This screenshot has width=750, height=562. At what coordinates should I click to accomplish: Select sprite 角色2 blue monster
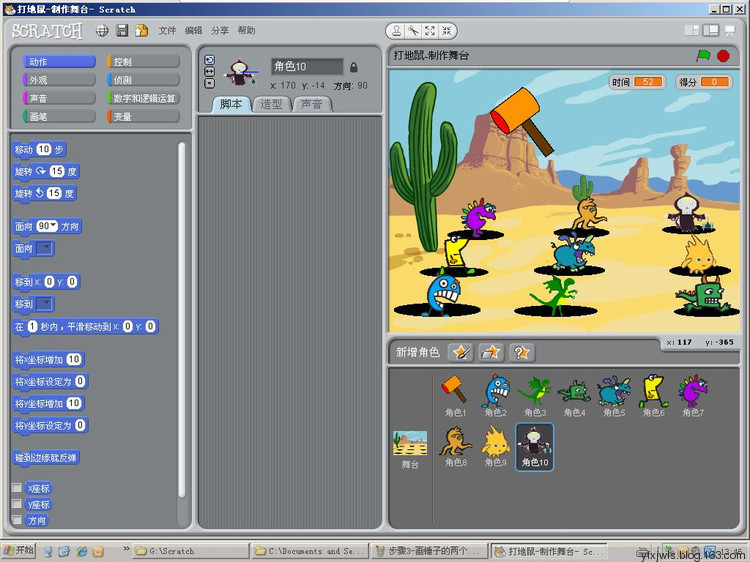point(496,396)
